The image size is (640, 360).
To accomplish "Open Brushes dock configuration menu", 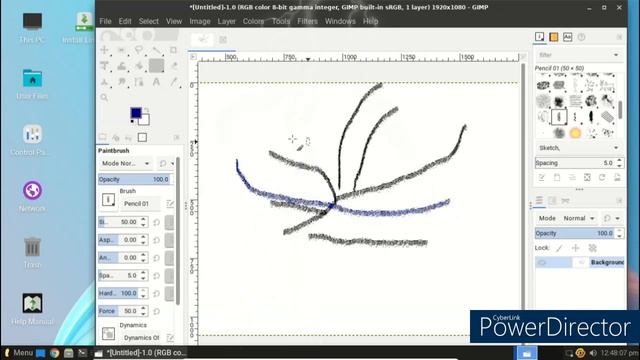I will coord(619,37).
